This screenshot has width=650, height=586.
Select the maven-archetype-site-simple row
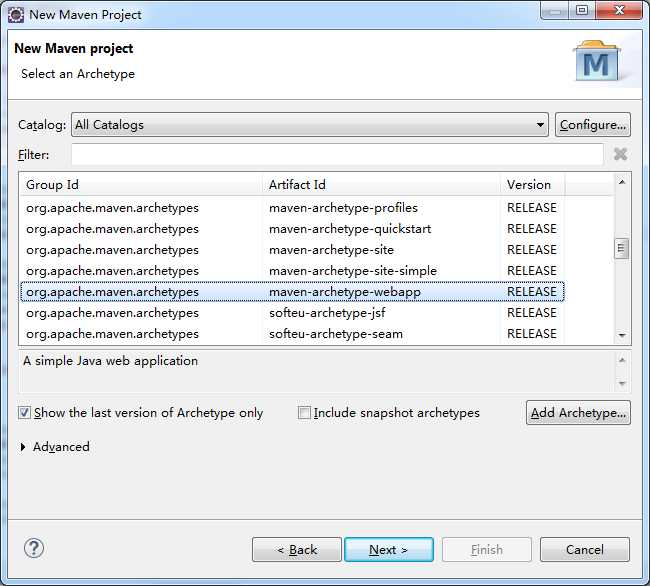(292, 271)
